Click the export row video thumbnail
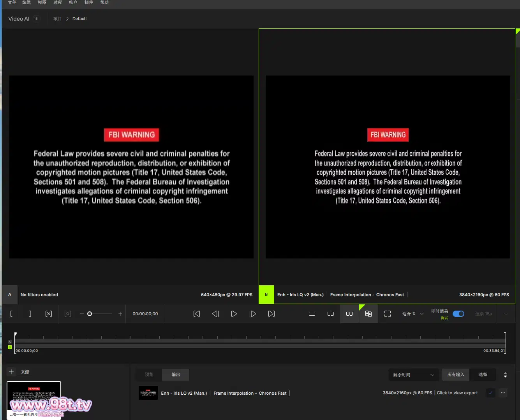Screen dimensions: 520x420 coord(148,393)
